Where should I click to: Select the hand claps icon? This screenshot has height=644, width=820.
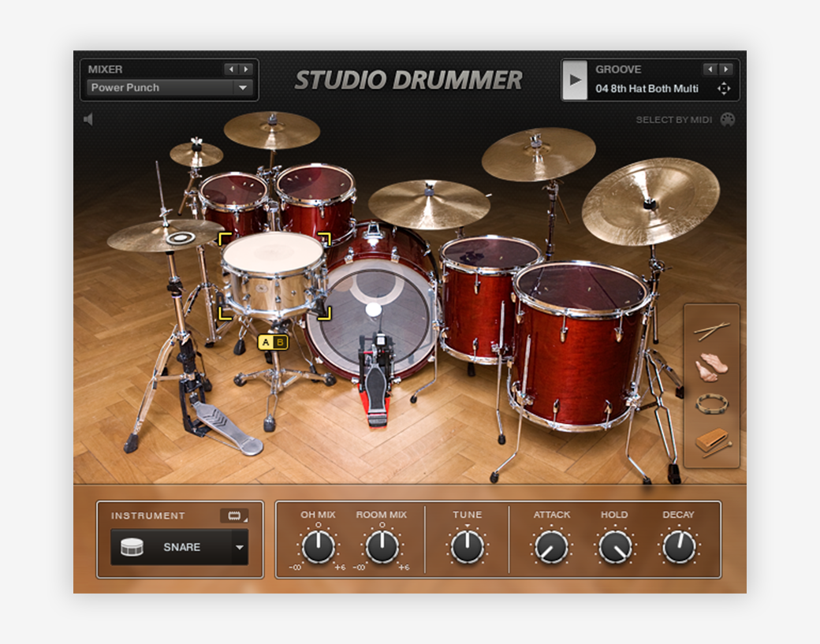pyautogui.click(x=711, y=366)
